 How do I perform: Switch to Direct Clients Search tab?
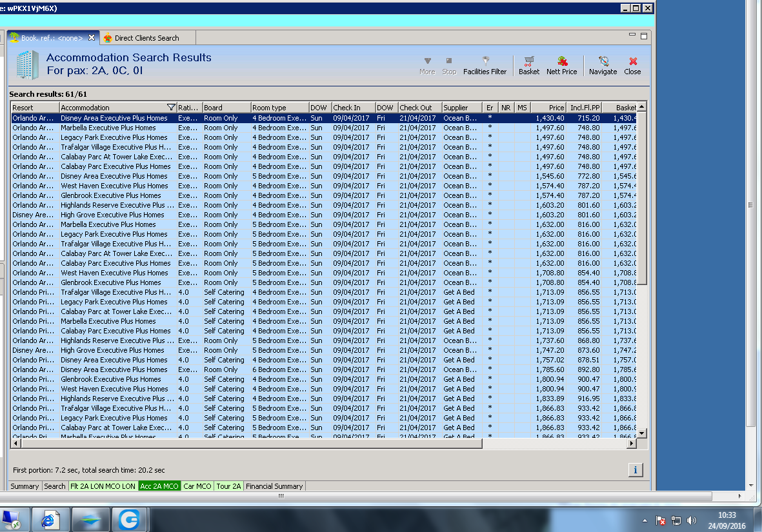146,38
